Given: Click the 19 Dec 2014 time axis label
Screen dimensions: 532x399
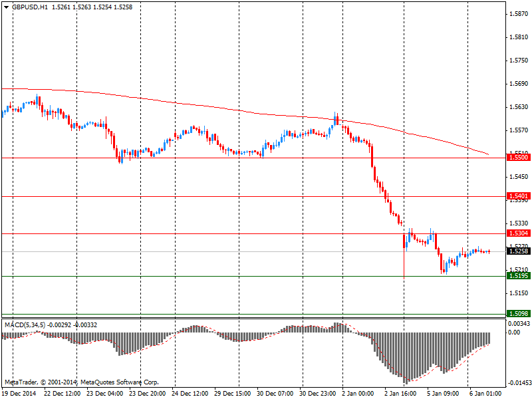Looking at the screenshot, I should coord(19,394).
